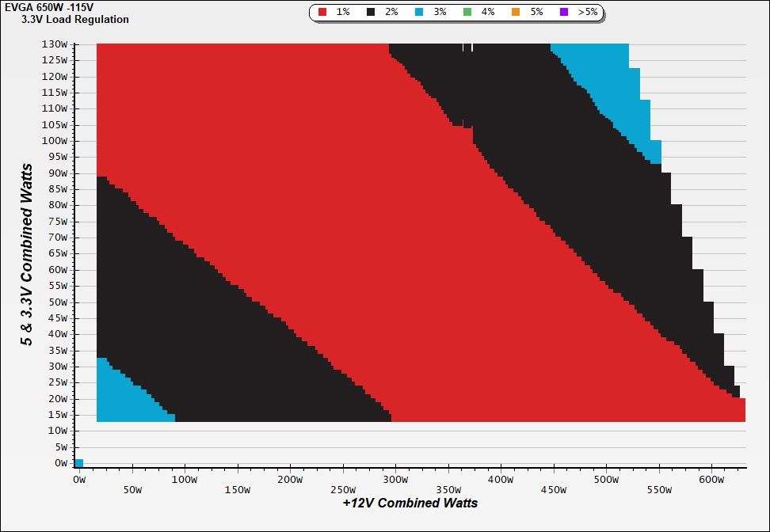
Task: Click the black 2% legend swatch
Action: [x=371, y=12]
